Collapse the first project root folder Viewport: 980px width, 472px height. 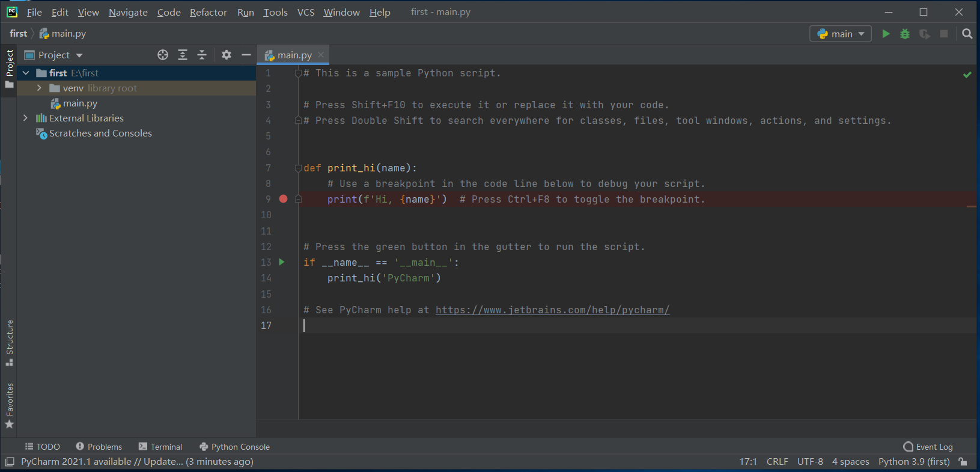pos(26,73)
